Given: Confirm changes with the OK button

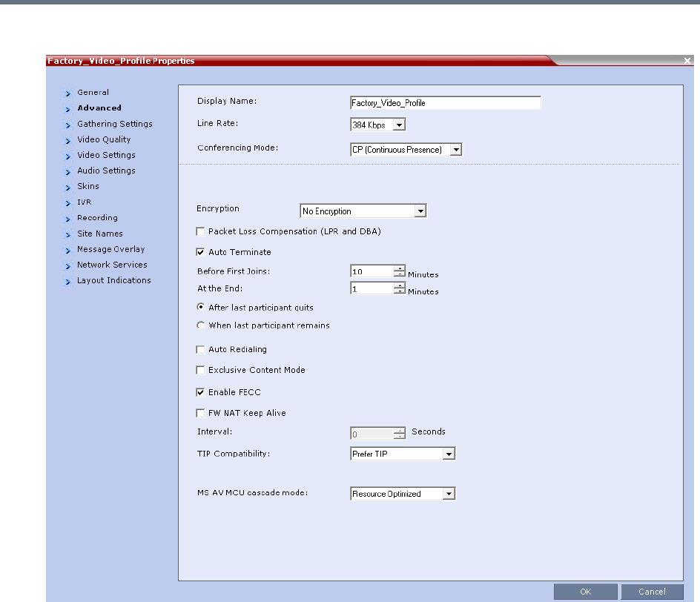Looking at the screenshot, I should [x=586, y=592].
